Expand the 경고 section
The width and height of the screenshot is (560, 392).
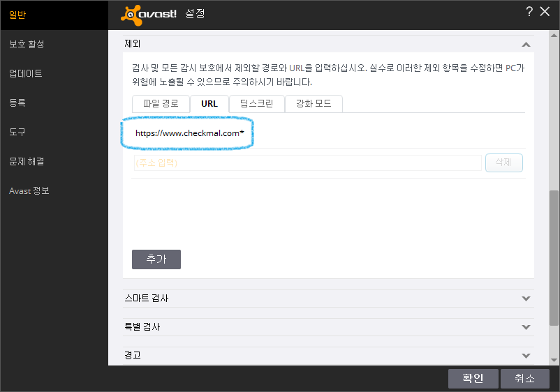pyautogui.click(x=526, y=356)
